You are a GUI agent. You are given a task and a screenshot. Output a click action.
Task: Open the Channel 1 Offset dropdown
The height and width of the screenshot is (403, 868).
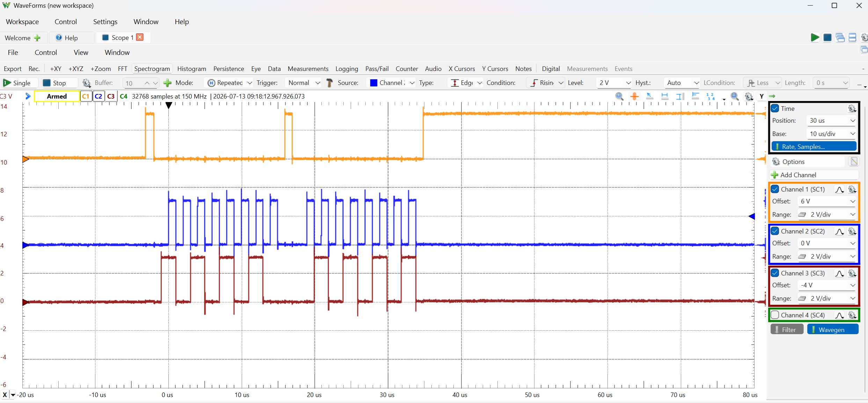pyautogui.click(x=827, y=201)
